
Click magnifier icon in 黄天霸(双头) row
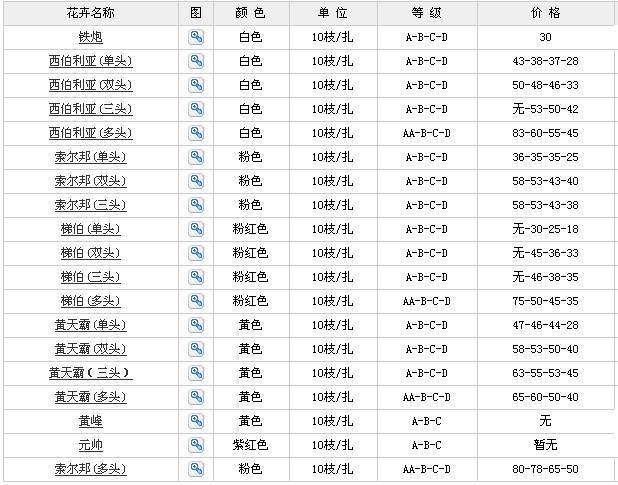point(196,349)
